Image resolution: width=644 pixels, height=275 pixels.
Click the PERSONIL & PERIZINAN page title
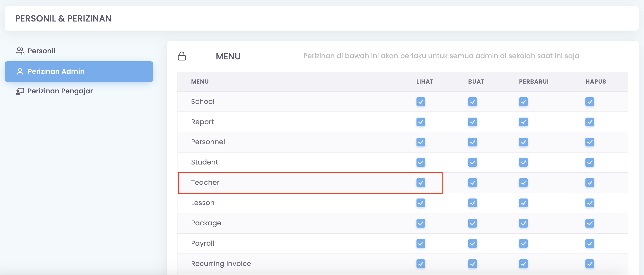[x=63, y=19]
